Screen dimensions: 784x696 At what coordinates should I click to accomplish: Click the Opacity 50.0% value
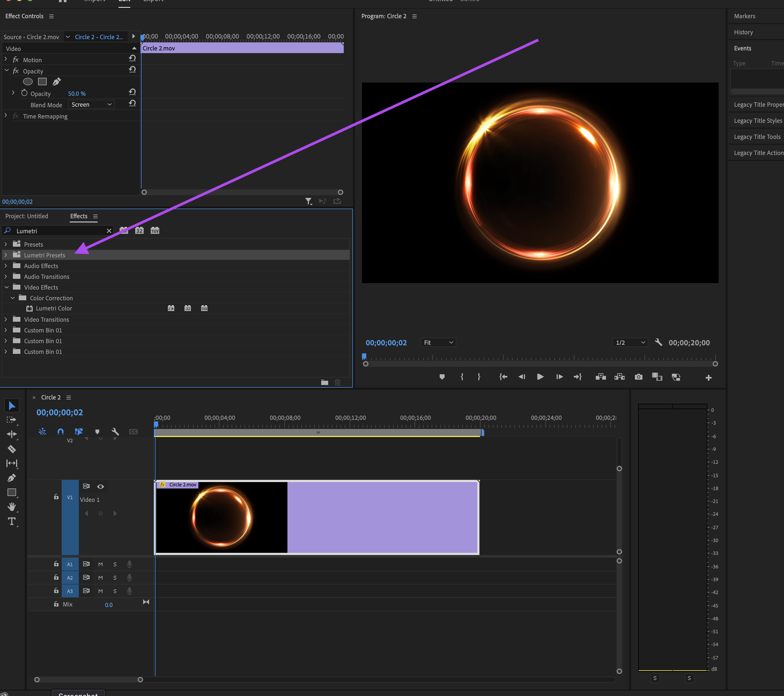coord(77,94)
